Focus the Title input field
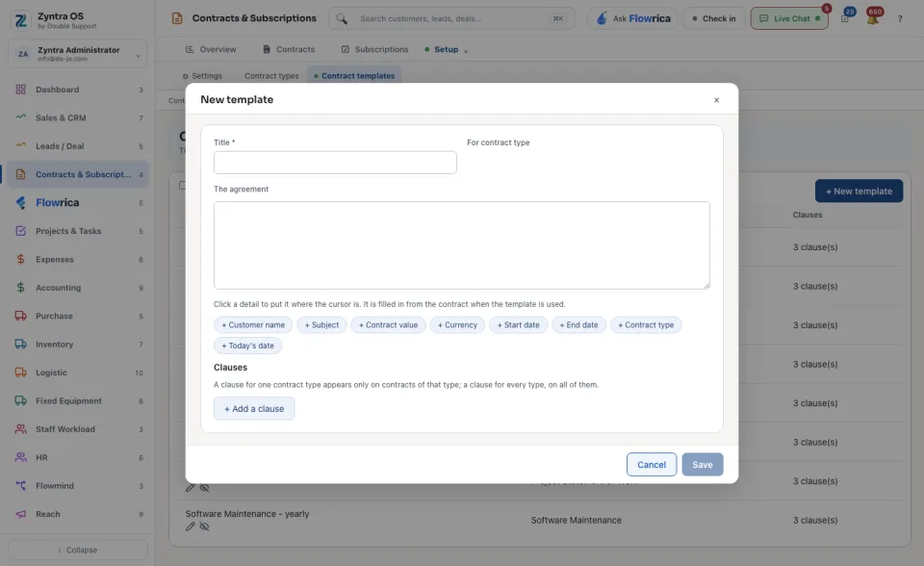Image resolution: width=924 pixels, height=566 pixels. tap(335, 163)
